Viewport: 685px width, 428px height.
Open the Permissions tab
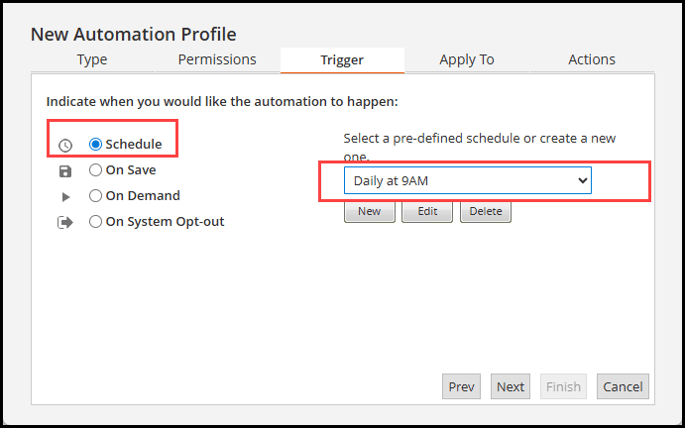coord(217,59)
